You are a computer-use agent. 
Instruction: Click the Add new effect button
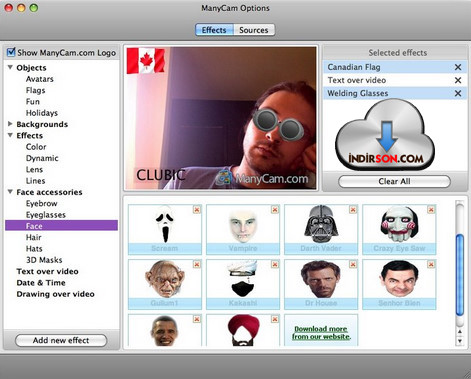point(61,340)
